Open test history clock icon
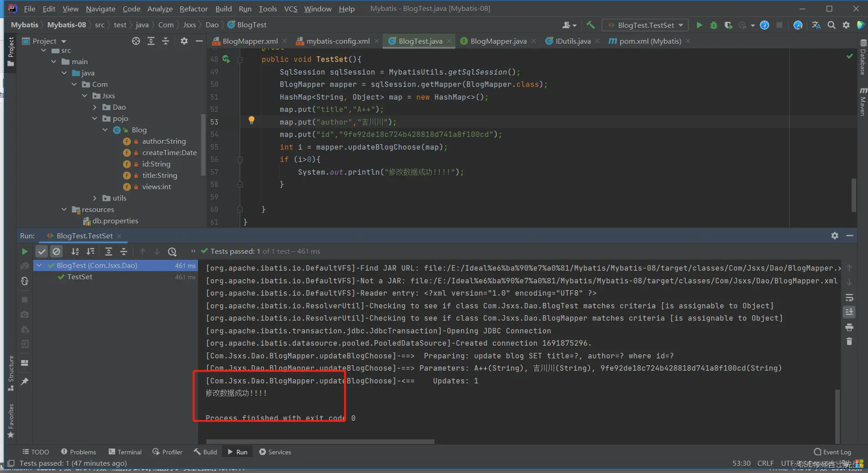Screen dimensions: 868x473 pyautogui.click(x=172, y=252)
